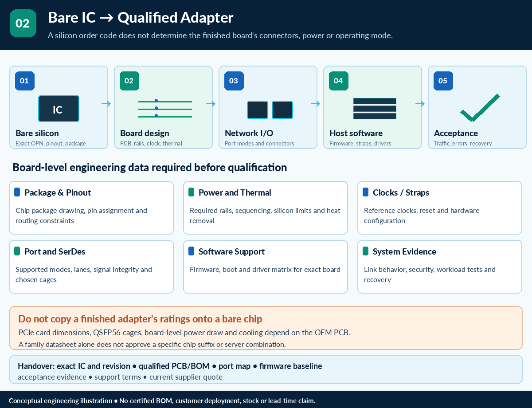Click the green 02 badge in header
532x408 pixels.
23,23
